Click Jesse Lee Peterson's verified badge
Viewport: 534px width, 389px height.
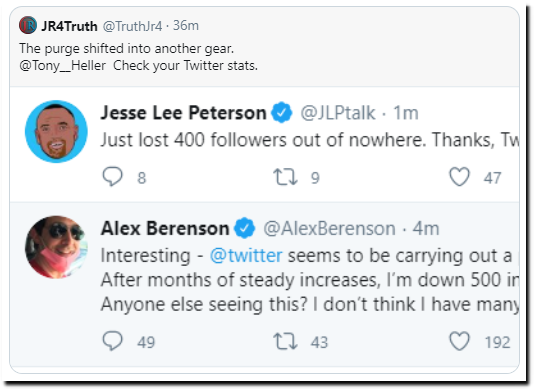click(x=281, y=113)
